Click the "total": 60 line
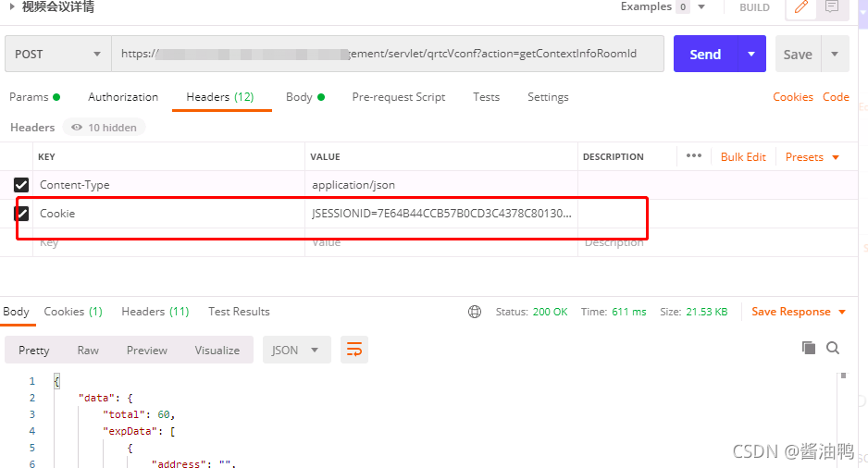868x468 pixels. pyautogui.click(x=139, y=414)
